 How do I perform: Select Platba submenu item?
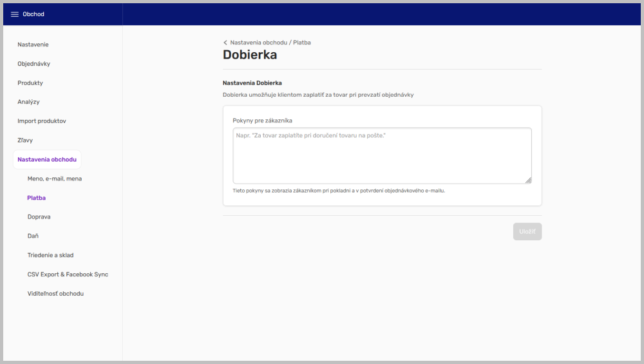[37, 198]
